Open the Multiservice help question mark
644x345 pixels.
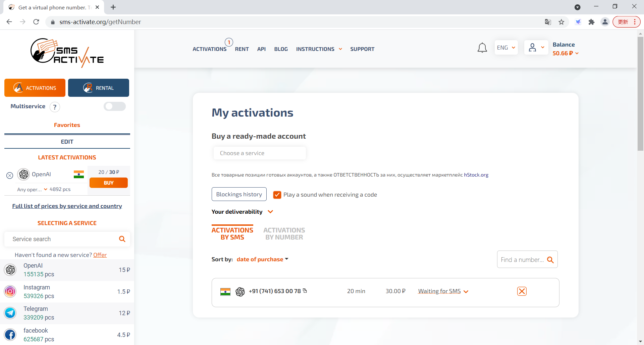tap(55, 107)
